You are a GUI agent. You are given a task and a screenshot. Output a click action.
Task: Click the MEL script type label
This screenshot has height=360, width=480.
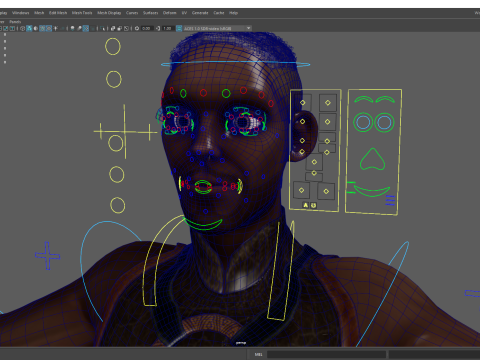[258, 354]
